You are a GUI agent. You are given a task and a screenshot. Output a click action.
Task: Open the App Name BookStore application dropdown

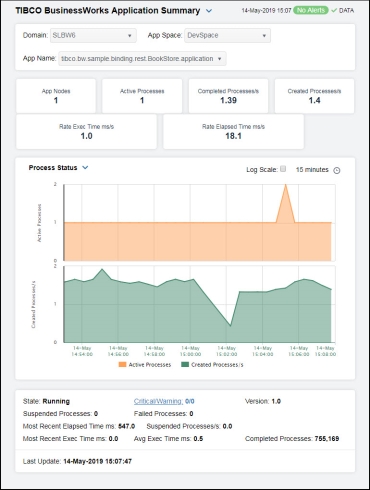coord(142,59)
